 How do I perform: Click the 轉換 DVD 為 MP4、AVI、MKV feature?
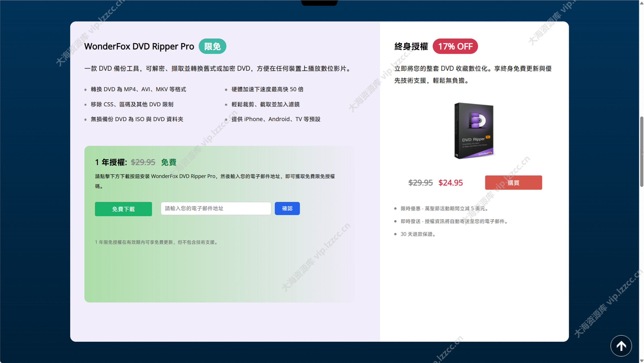pos(138,89)
